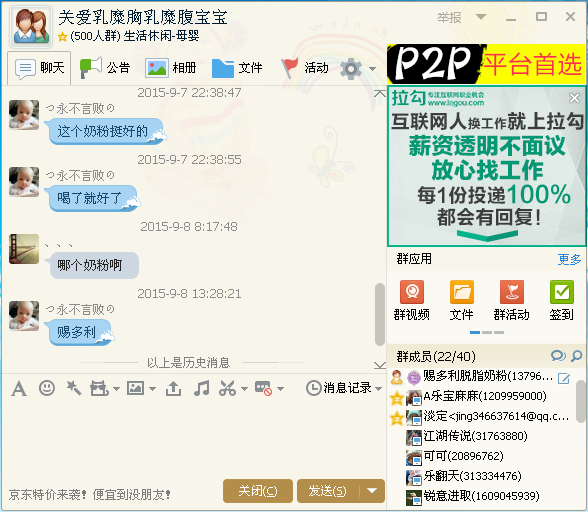This screenshot has height=512, width=588.
Task: Open the 群视频 group video app
Action: (x=412, y=300)
